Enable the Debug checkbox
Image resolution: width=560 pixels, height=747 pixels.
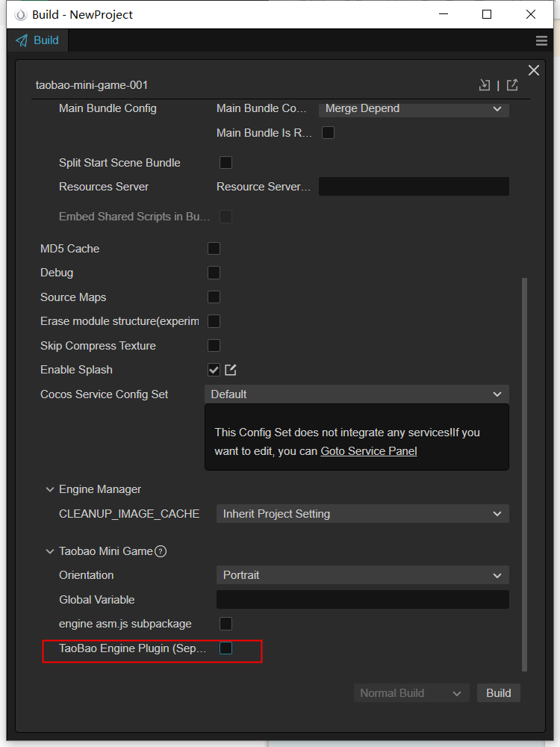[214, 273]
